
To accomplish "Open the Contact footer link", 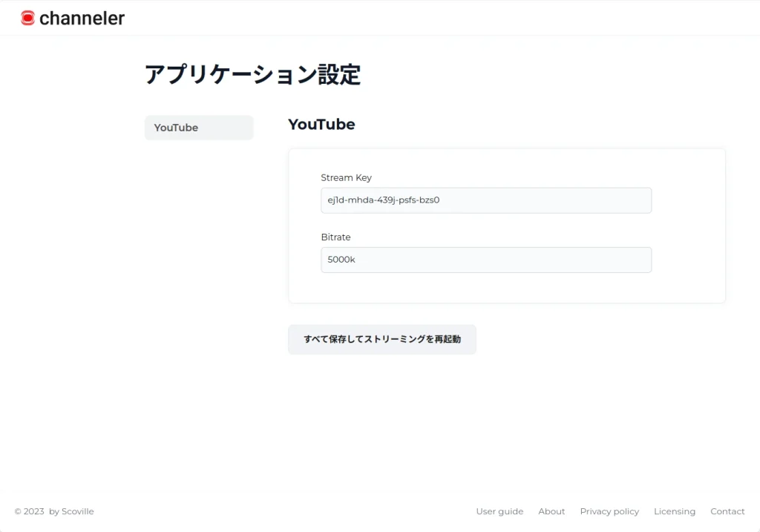I will [727, 511].
